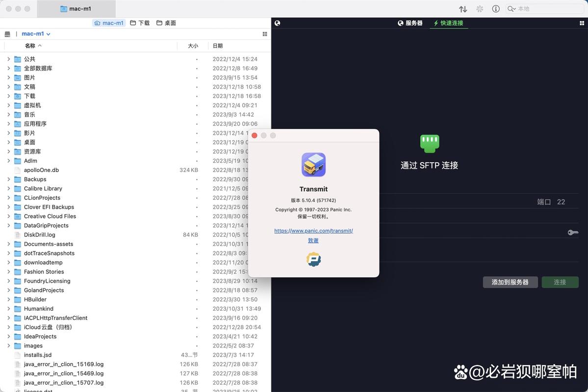Expand the IdeaProjects folder
This screenshot has width=588, height=392.
pyautogui.click(x=9, y=336)
